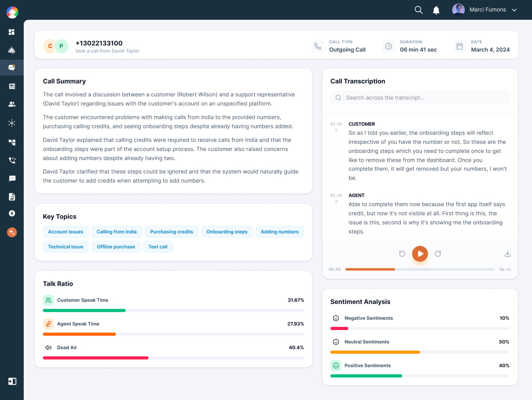532x400 pixels.
Task: Click the sidebar expand icon at bottom
Action: tap(12, 381)
